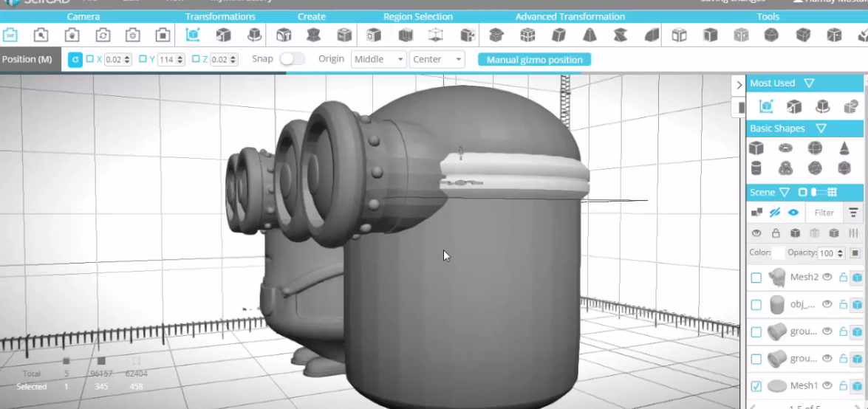Click the blue reset position button

coord(75,59)
